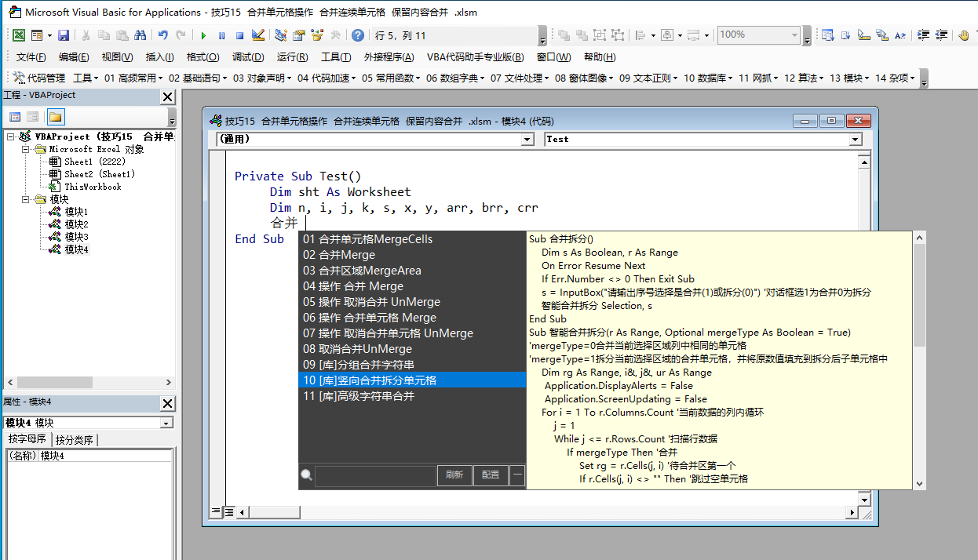Open the Project Explorer toolbar icon

click(x=280, y=35)
